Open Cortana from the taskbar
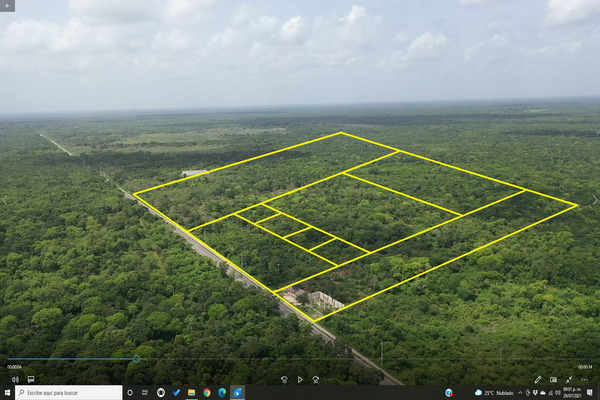The image size is (600, 400). point(130,393)
